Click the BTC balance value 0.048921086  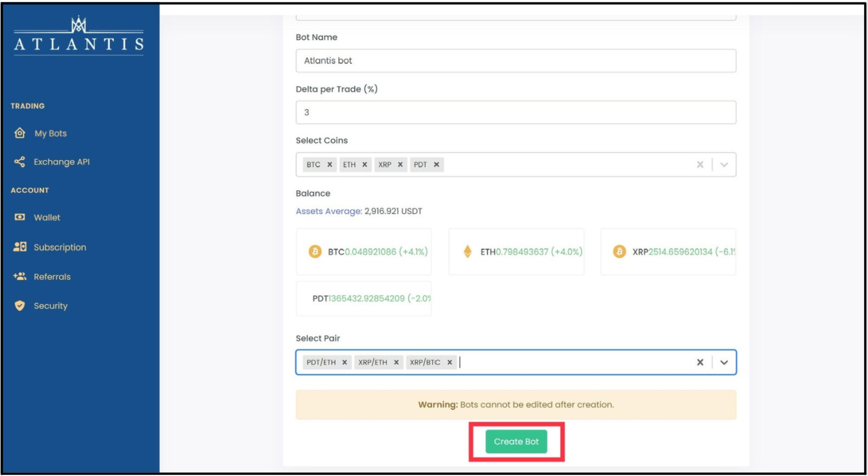click(371, 252)
